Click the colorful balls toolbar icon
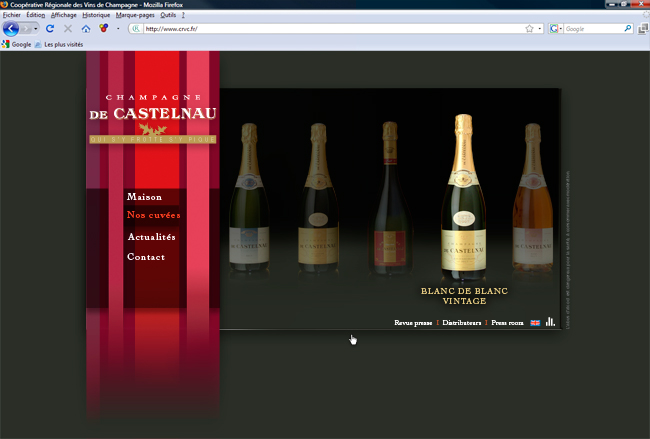 (x=104, y=28)
